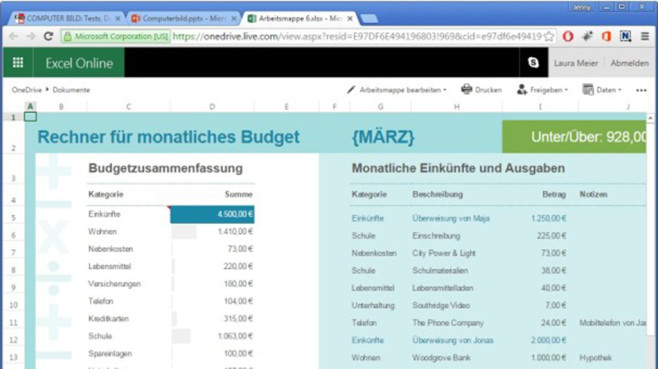
Task: Click the Lebensmittel summary row label
Action: (x=109, y=266)
